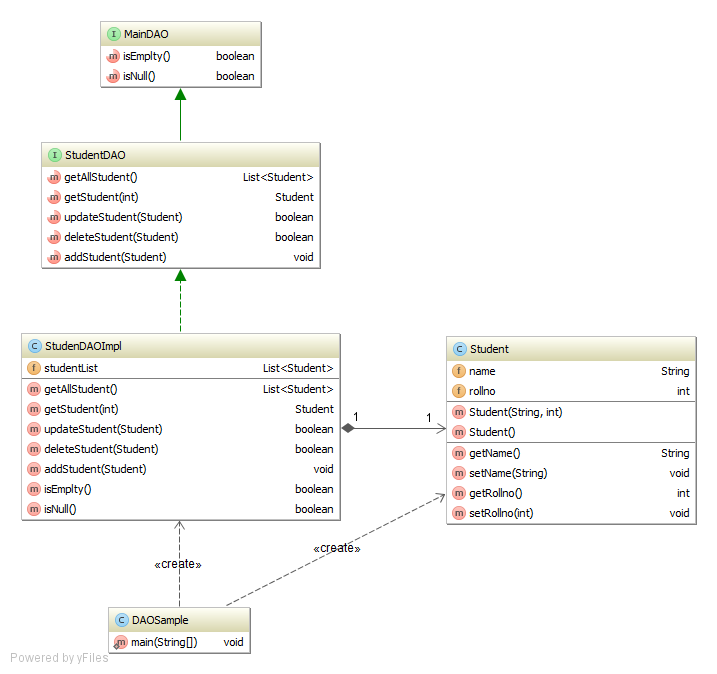Image resolution: width=717 pixels, height=674 pixels.
Task: Select the DAOSample node title
Action: click(x=160, y=621)
